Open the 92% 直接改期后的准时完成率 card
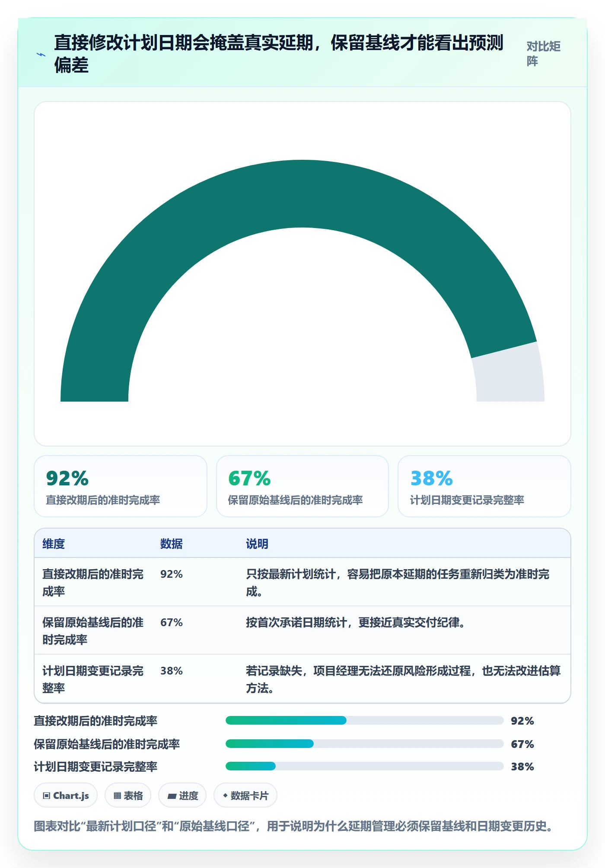 121,486
